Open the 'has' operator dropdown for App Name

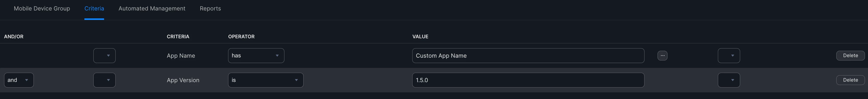(256, 56)
